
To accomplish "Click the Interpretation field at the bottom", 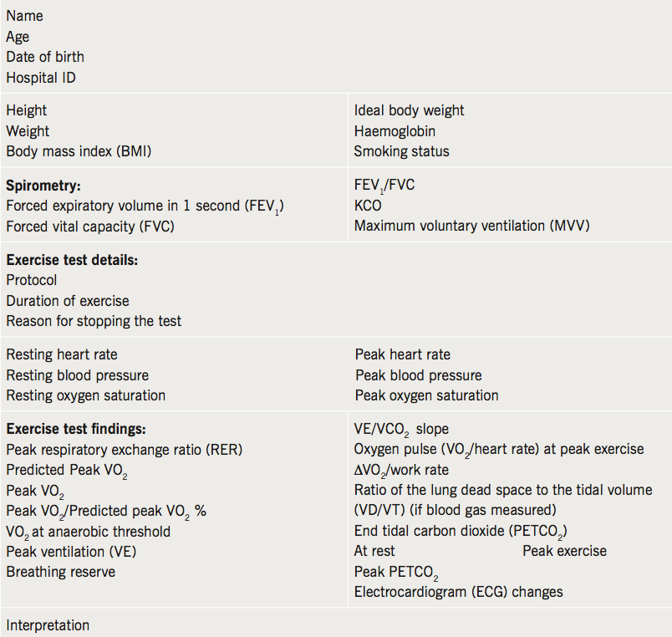I will point(48,625).
